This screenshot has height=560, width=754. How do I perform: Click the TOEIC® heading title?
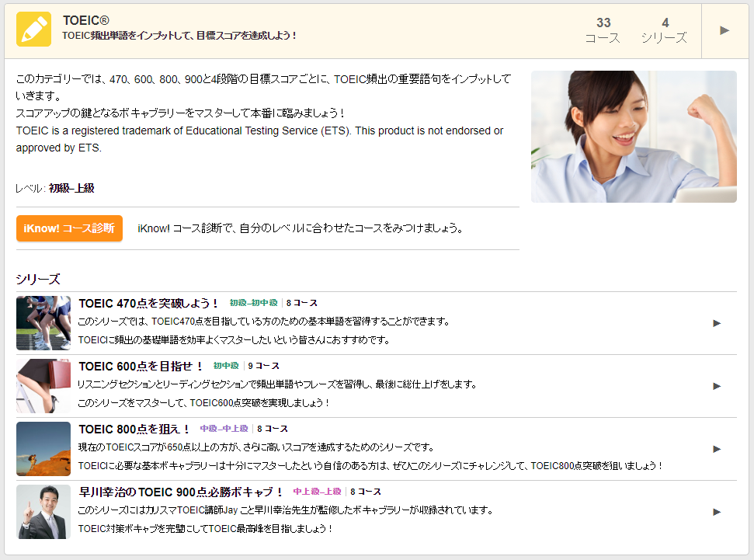pyautogui.click(x=86, y=21)
